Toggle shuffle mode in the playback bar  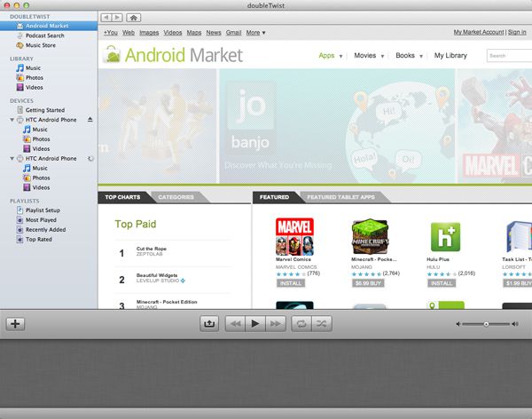[322, 324]
